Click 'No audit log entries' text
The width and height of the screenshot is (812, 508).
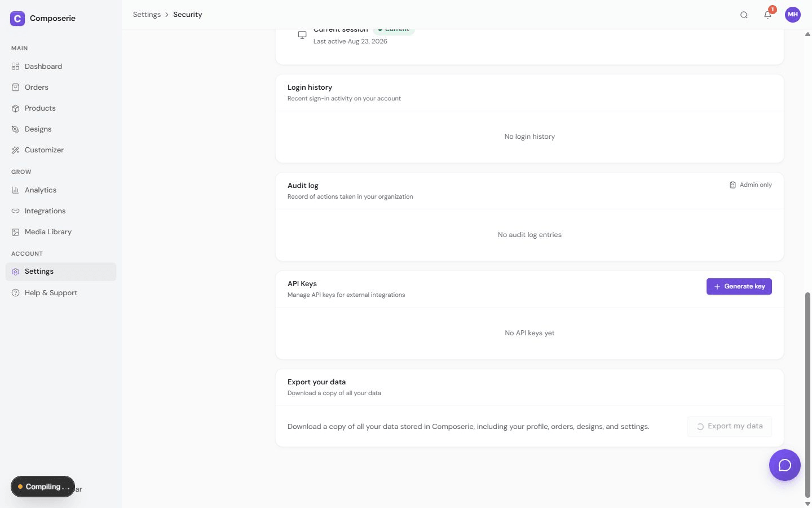tap(529, 235)
